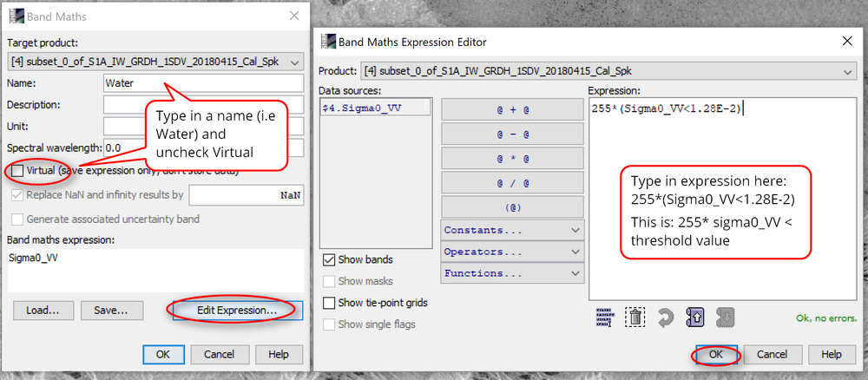Expand the Constants... dropdown
Screen dimensions: 868x380
[512, 230]
